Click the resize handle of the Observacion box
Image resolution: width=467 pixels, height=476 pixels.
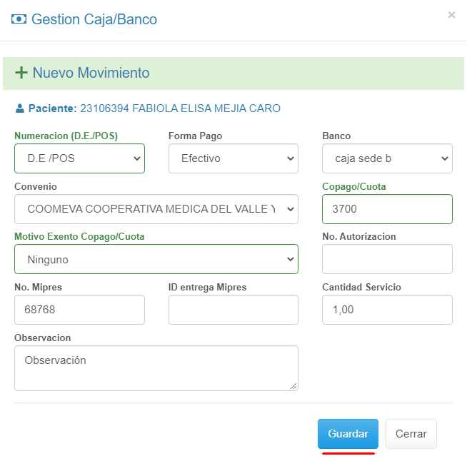293,386
